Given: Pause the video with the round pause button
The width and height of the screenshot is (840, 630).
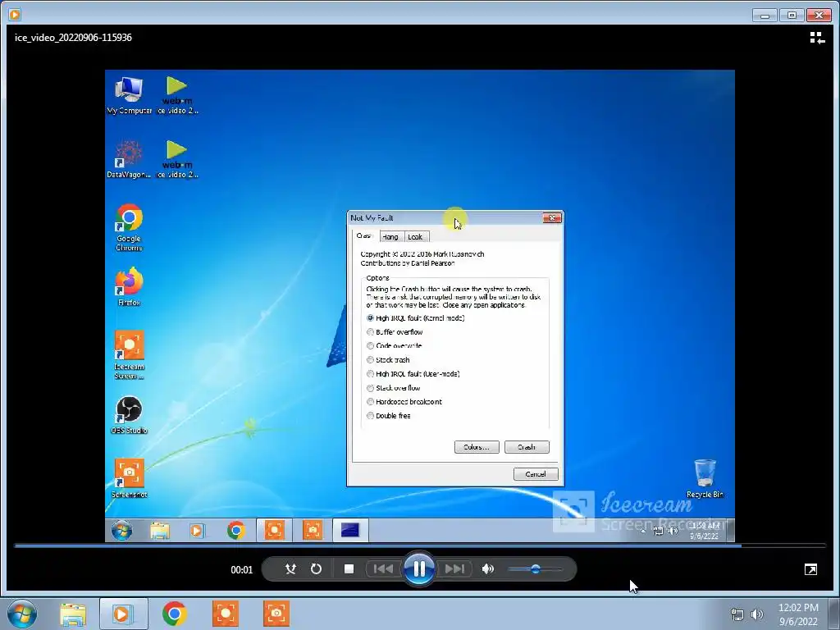Looking at the screenshot, I should tap(419, 568).
